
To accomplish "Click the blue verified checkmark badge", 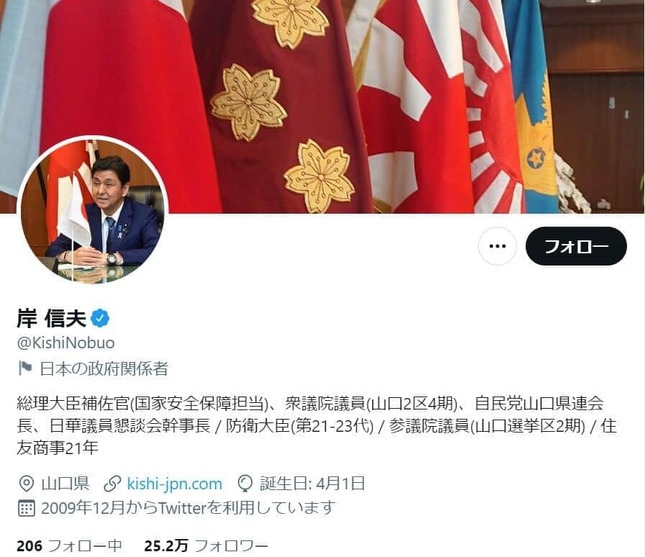I will pyautogui.click(x=100, y=318).
